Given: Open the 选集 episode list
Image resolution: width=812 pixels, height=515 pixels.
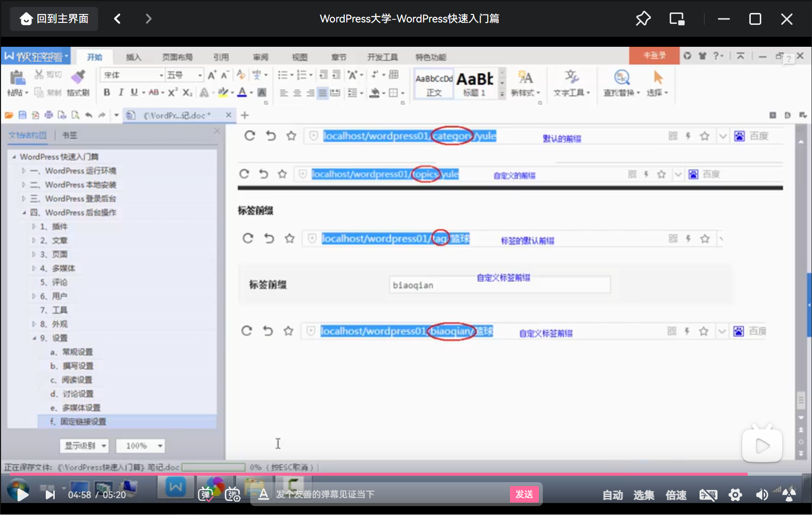Looking at the screenshot, I should coord(644,495).
